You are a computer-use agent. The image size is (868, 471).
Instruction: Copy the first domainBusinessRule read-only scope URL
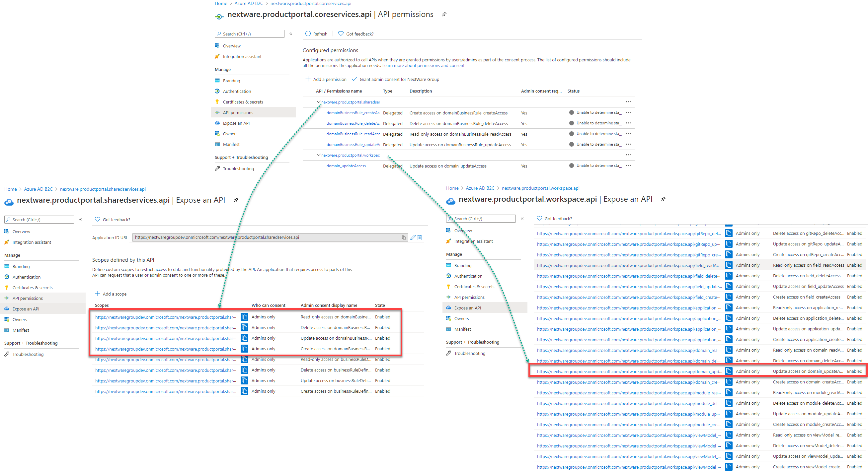point(245,317)
